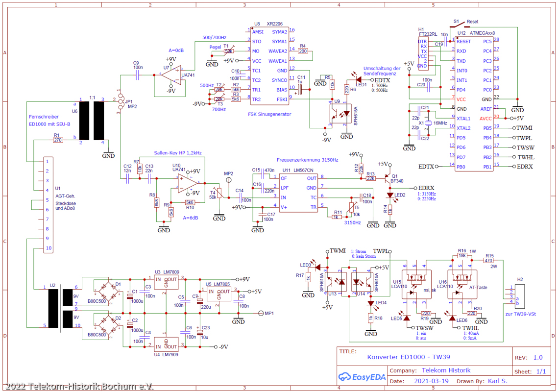Select the UA741 op-amp U7 triangle symbol
The height and width of the screenshot is (392, 558).
pyautogui.click(x=172, y=74)
